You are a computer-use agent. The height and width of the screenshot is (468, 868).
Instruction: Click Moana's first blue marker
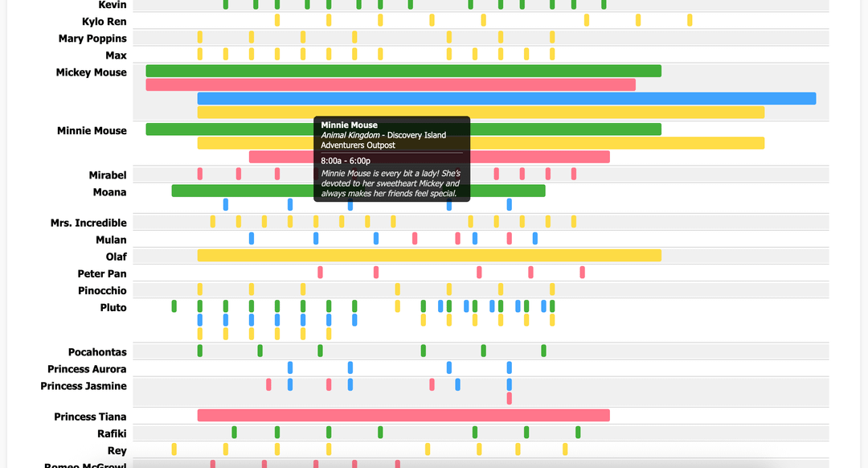pos(226,204)
